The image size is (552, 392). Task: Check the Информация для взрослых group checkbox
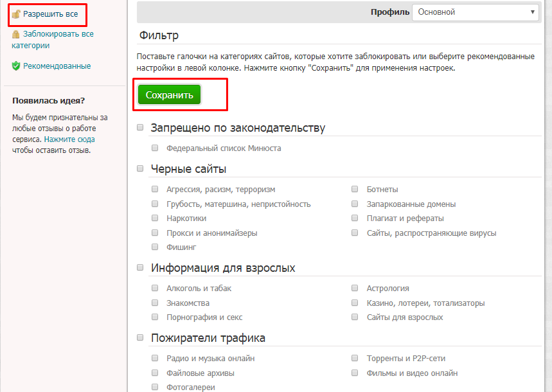140,267
